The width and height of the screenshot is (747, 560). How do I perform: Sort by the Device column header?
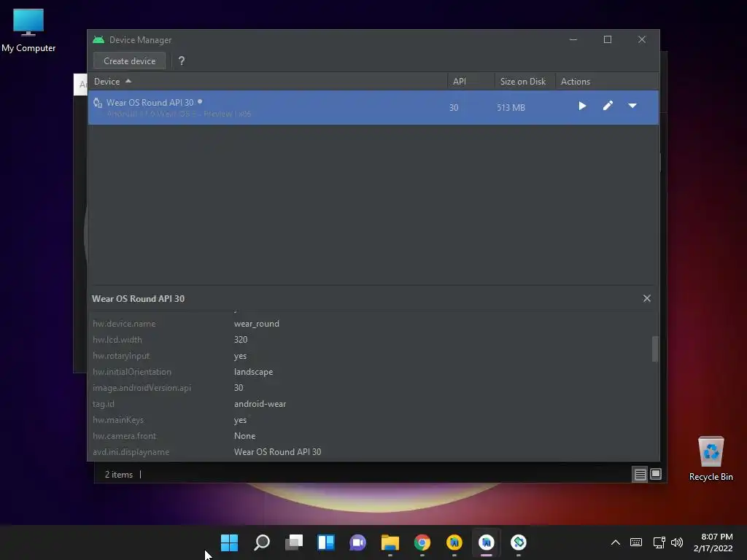click(x=268, y=82)
